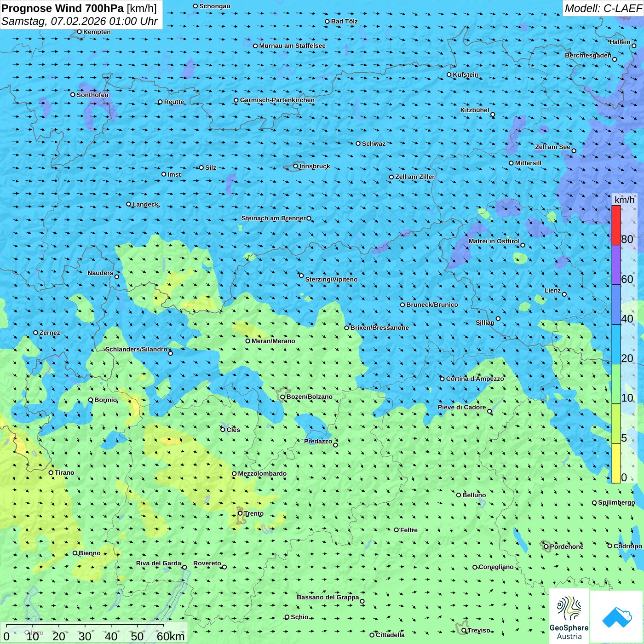Screen dimensions: 644x644
Task: Click the Treviso city label
Action: pyautogui.click(x=479, y=630)
